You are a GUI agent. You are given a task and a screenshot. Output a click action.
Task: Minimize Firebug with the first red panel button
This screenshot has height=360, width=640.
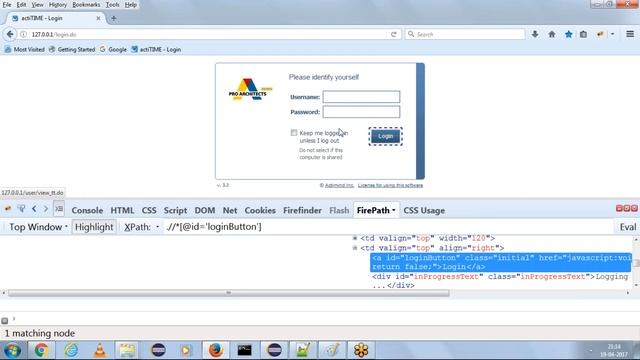(x=619, y=209)
